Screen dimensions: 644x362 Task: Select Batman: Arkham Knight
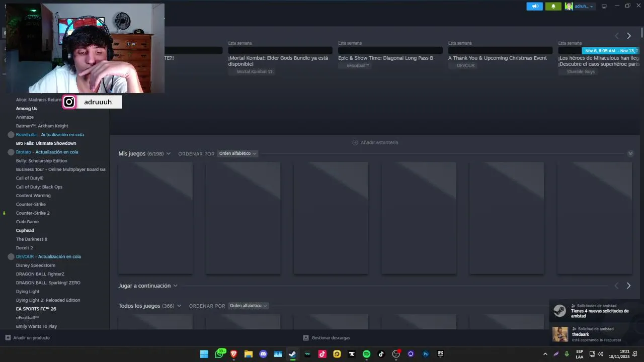coord(42,126)
